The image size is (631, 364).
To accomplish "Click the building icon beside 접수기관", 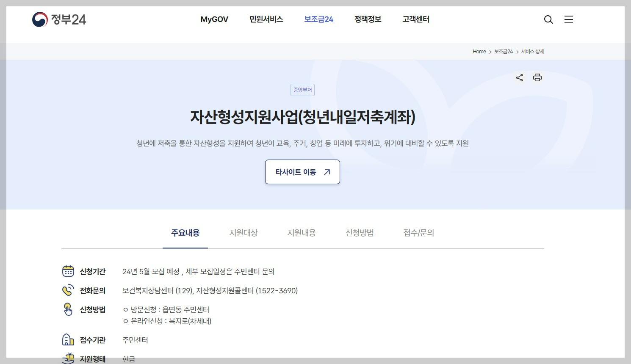I will click(x=68, y=339).
